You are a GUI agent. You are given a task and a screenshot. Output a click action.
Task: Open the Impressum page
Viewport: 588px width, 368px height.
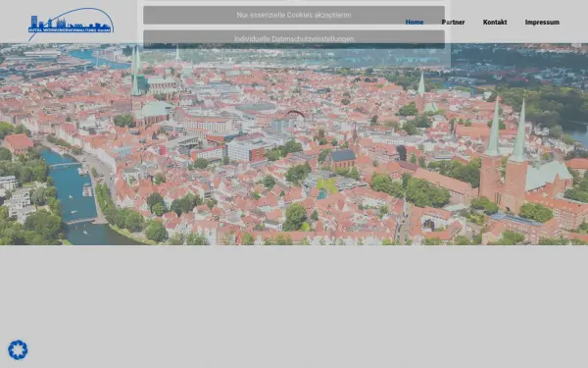(542, 23)
